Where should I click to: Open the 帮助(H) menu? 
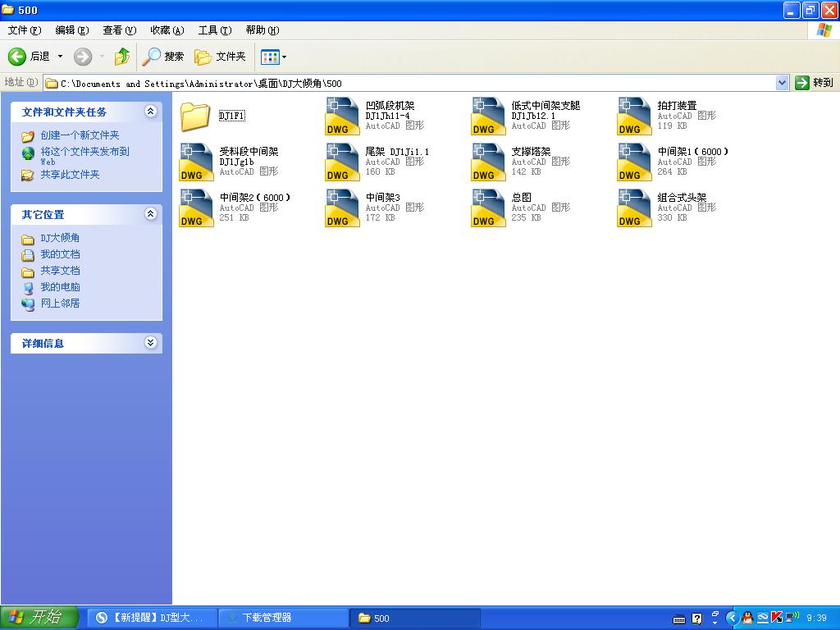pos(262,30)
